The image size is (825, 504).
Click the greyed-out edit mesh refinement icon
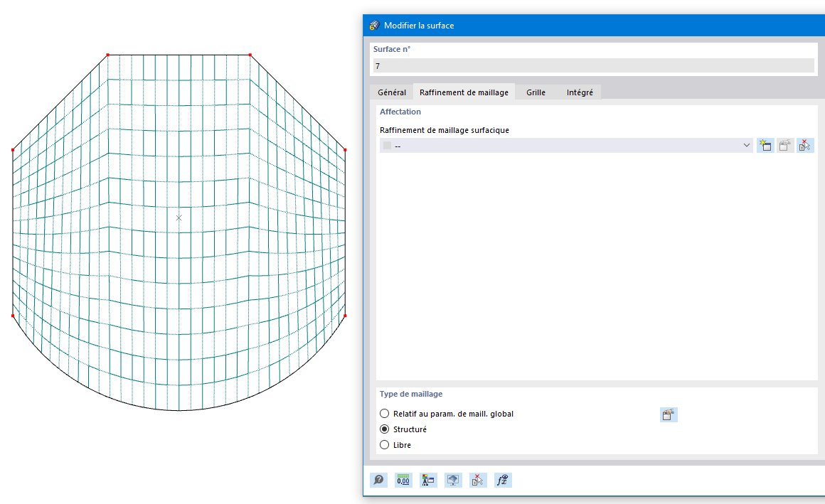[x=785, y=145]
